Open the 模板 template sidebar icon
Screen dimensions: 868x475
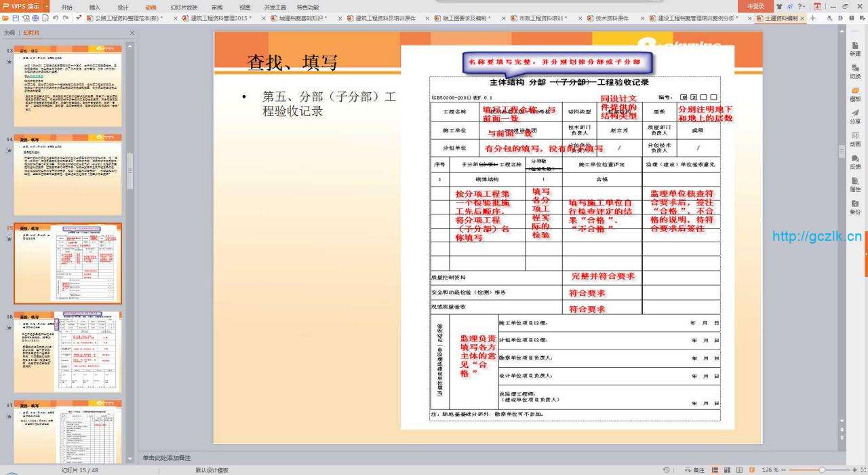point(854,94)
